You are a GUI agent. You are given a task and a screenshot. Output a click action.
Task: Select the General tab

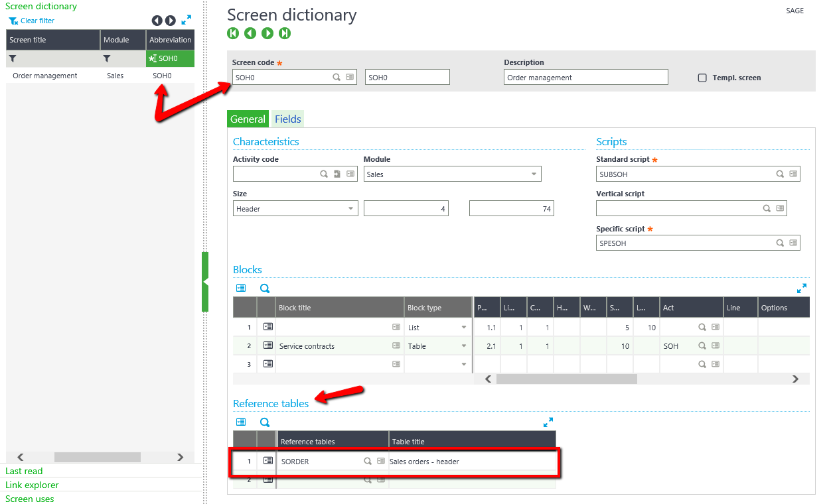coord(248,119)
